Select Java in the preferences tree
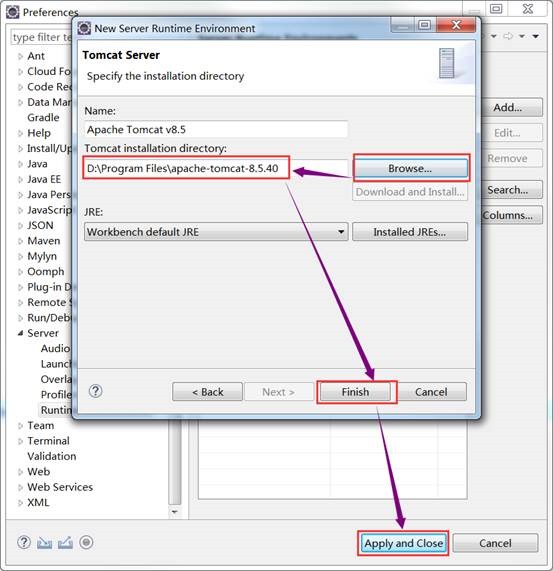This screenshot has height=571, width=553. coord(37,164)
